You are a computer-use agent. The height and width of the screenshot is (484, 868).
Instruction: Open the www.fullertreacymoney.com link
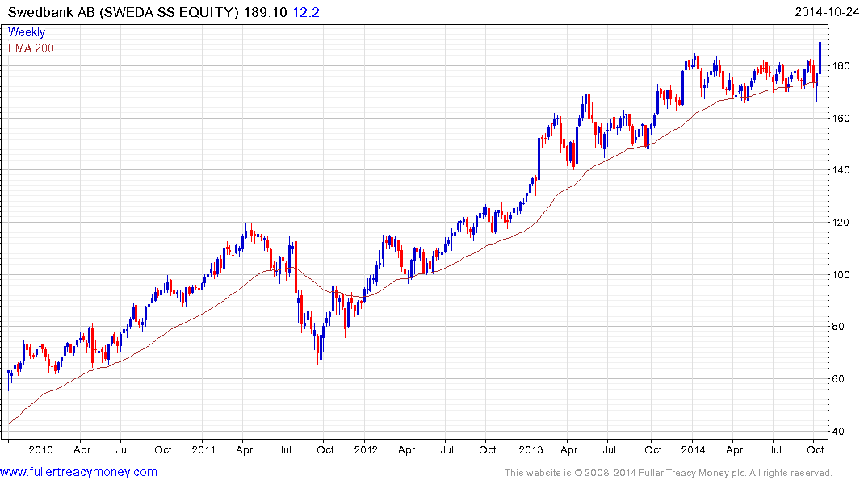[x=78, y=472]
